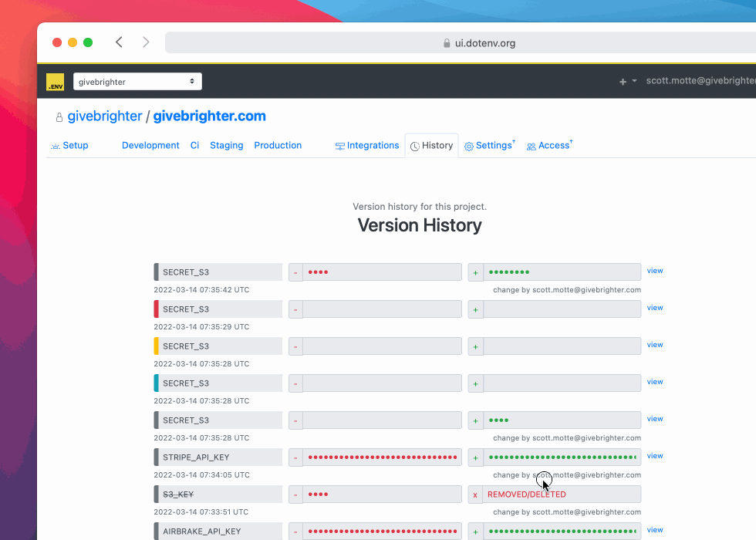Click the yellow color marker on SECRET_S3
Screen dimensions: 756x540
click(x=157, y=346)
